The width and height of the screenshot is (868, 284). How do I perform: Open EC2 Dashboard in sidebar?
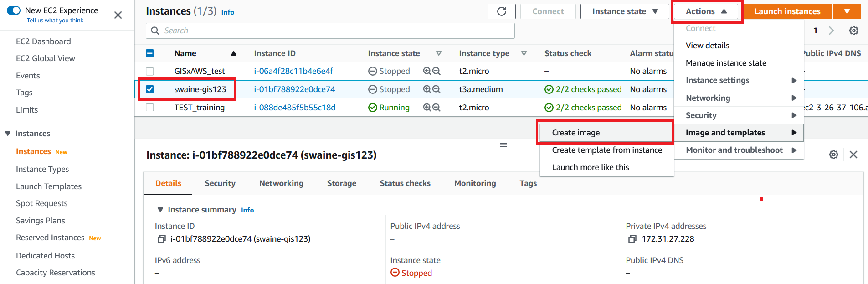[43, 41]
